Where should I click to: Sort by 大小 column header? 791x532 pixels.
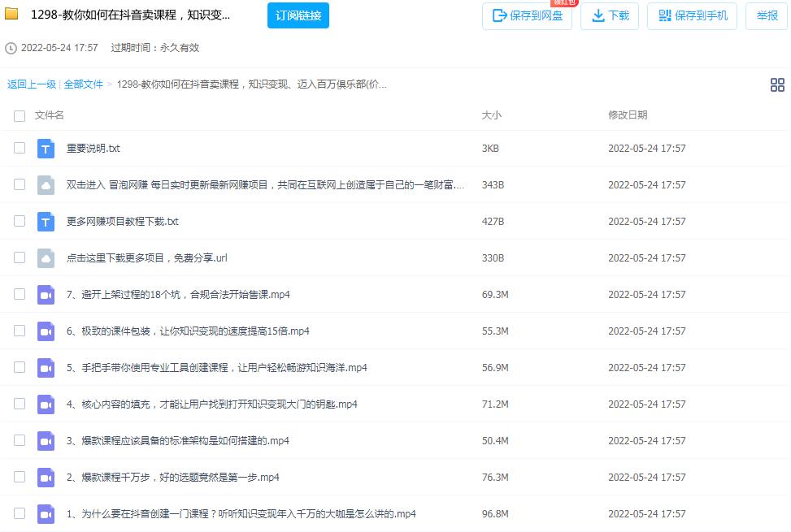[x=491, y=115]
